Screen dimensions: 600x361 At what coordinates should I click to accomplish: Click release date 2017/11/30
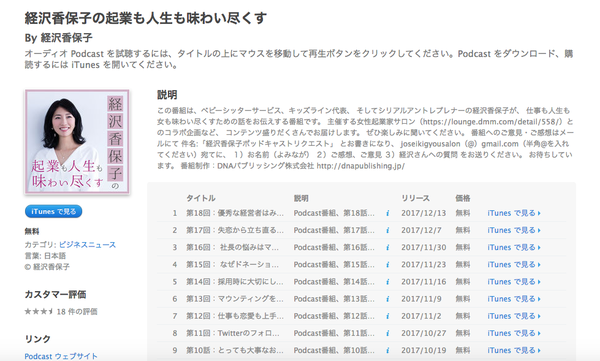point(424,248)
